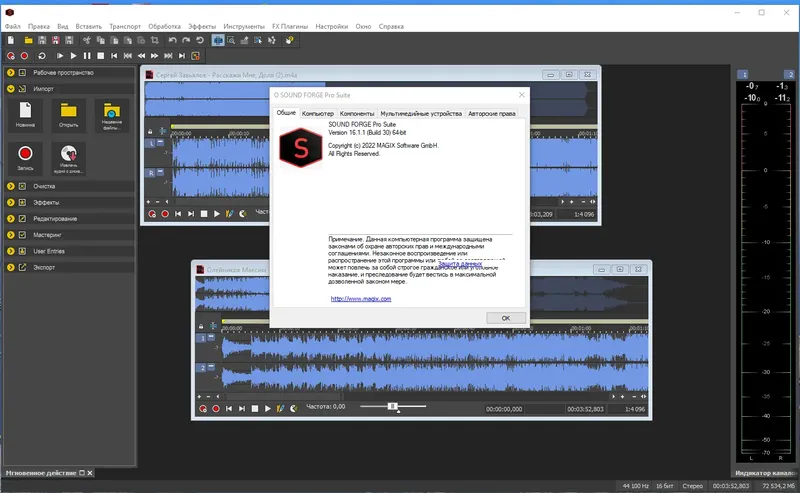The image size is (800, 493).
Task: Click Play in the upper audio window
Action: (x=216, y=214)
